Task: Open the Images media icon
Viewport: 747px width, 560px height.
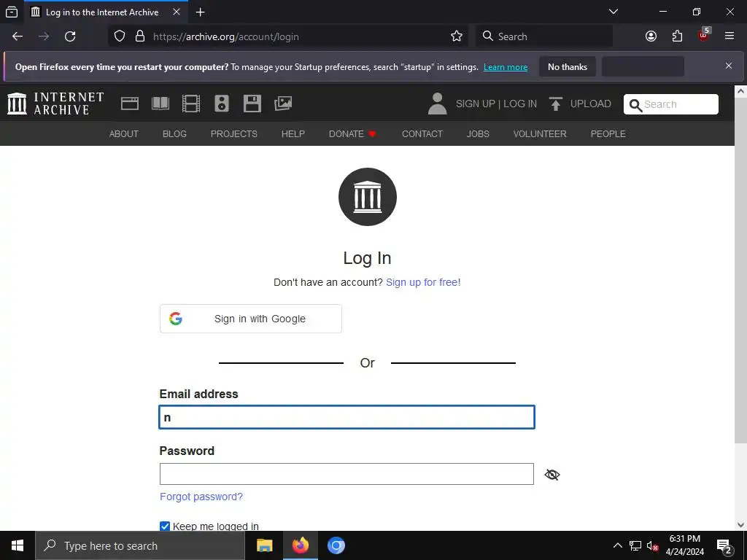Action: click(x=283, y=104)
